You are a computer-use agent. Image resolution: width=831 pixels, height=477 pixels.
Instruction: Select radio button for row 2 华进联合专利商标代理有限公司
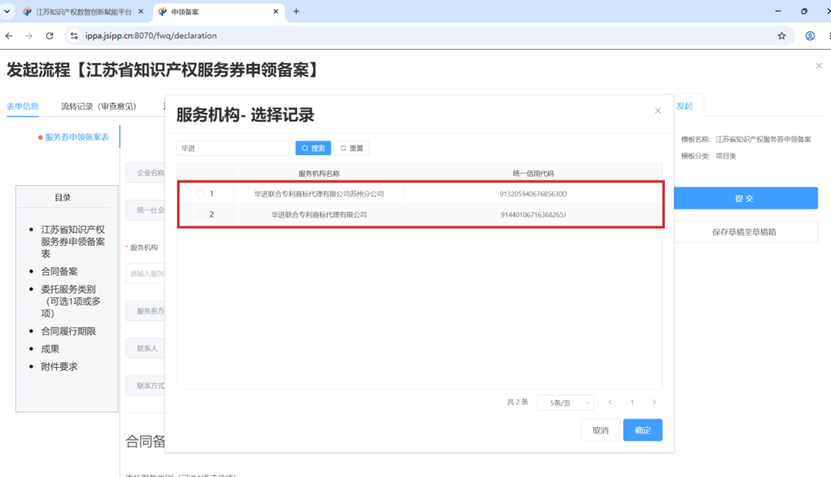(x=200, y=215)
